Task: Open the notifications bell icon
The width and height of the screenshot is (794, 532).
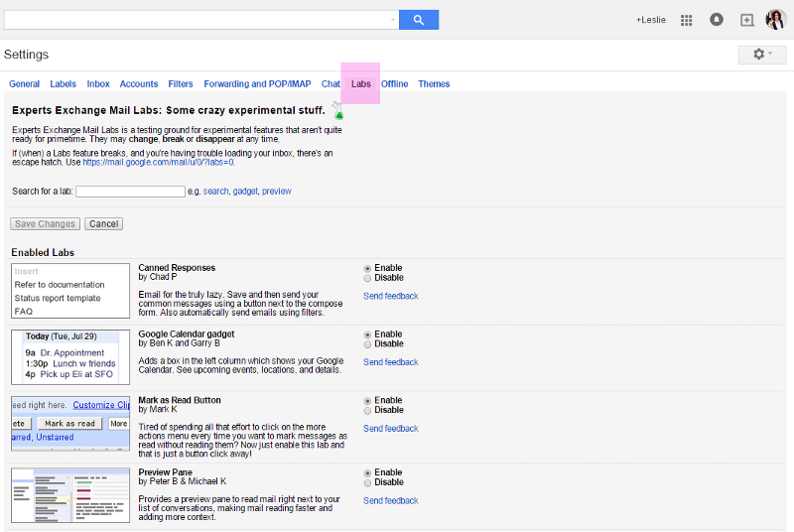Action: tap(716, 20)
